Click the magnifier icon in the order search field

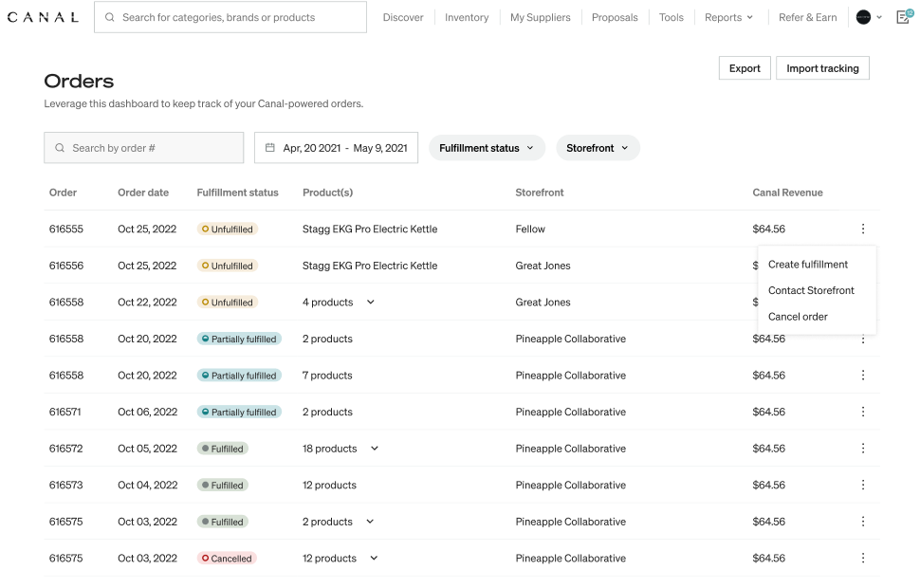(60, 148)
